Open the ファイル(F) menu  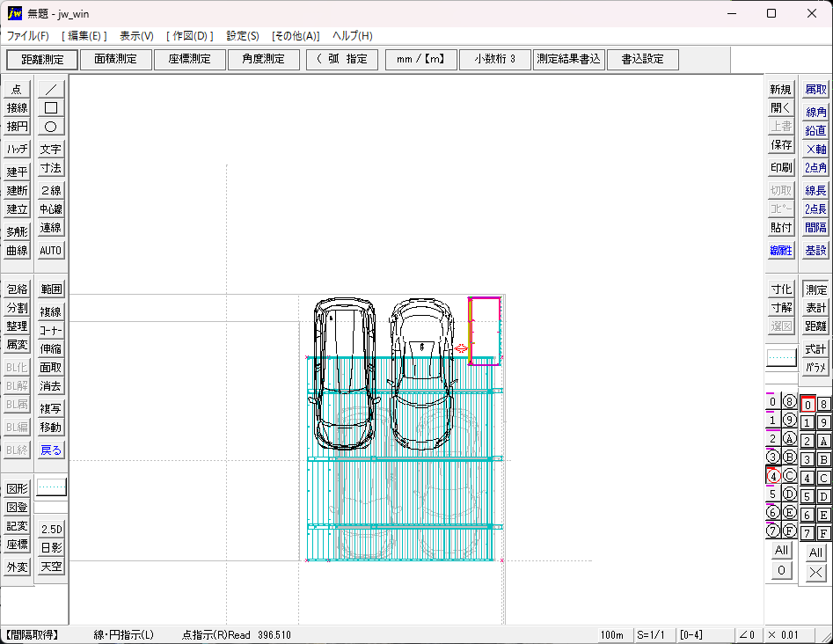27,35
